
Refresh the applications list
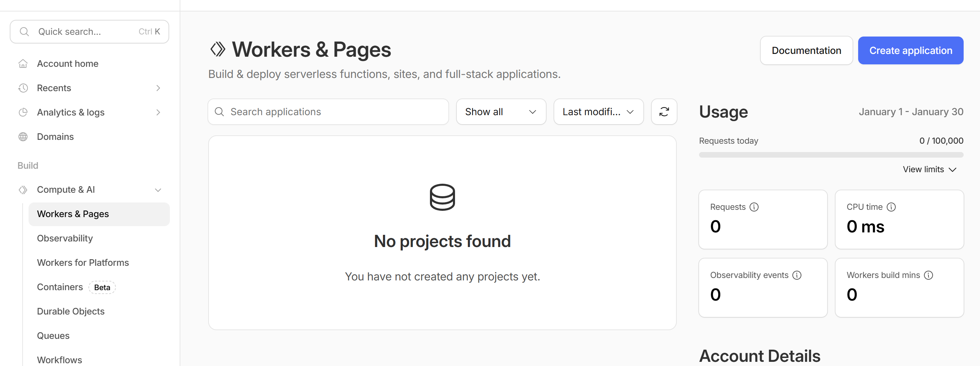coord(664,112)
